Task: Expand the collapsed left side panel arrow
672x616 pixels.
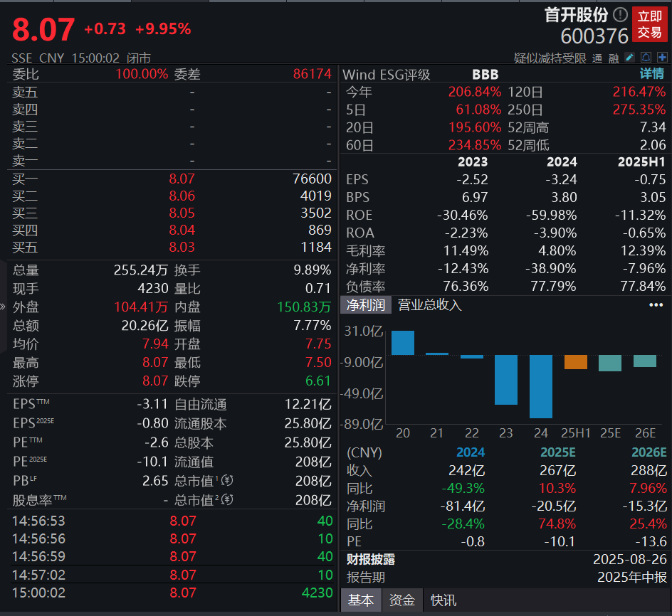Action: point(3,308)
